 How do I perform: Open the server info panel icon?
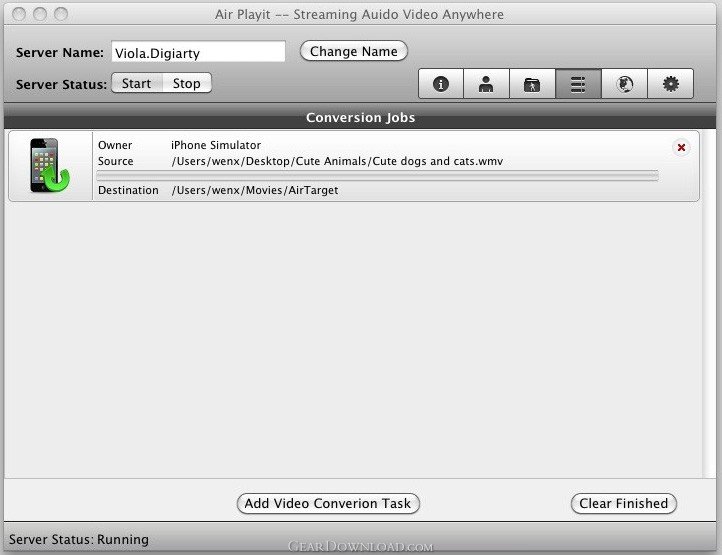441,84
